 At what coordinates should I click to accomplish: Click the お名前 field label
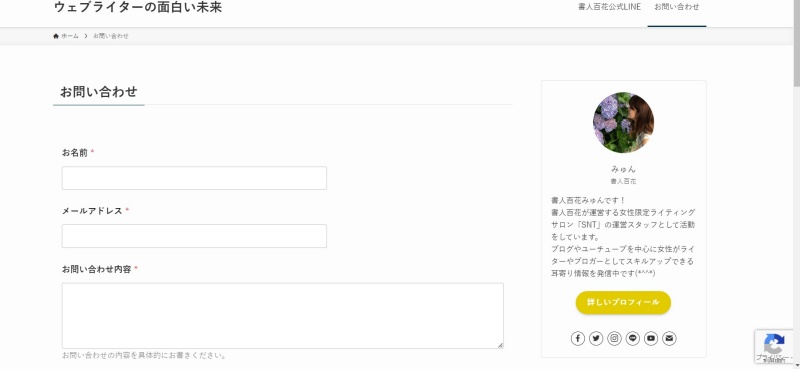click(x=74, y=153)
